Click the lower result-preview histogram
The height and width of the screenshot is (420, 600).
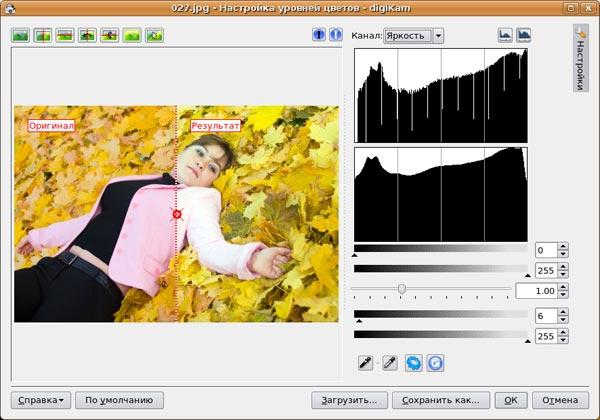click(441, 195)
